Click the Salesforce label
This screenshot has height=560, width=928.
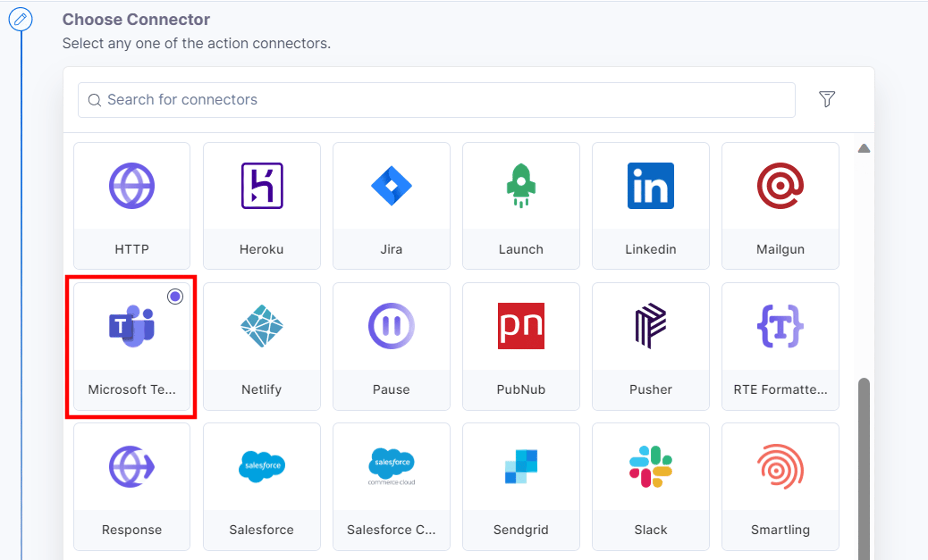262,530
